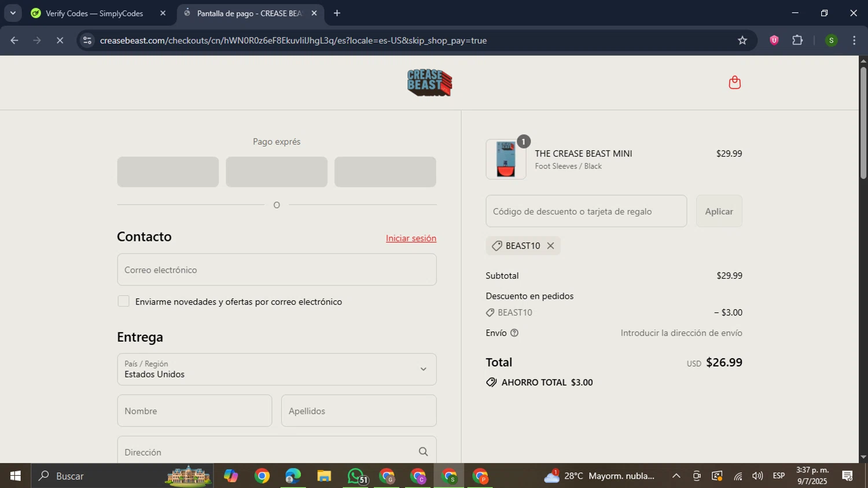
Task: Open the Windows Start menu
Action: click(16, 476)
